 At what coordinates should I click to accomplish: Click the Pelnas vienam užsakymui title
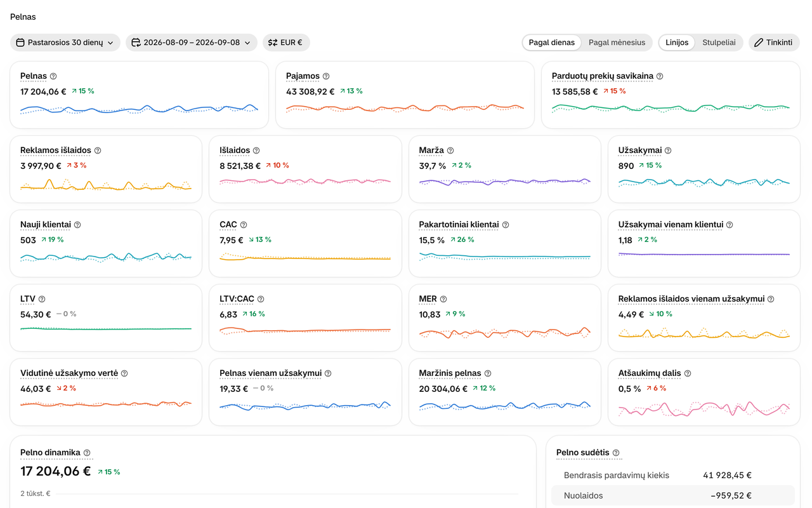(271, 373)
